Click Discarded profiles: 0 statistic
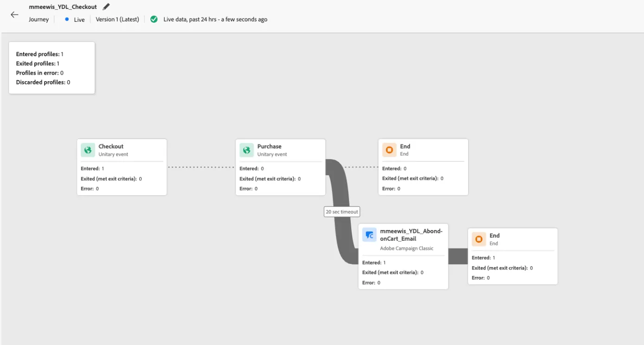This screenshot has width=644, height=345. click(43, 82)
